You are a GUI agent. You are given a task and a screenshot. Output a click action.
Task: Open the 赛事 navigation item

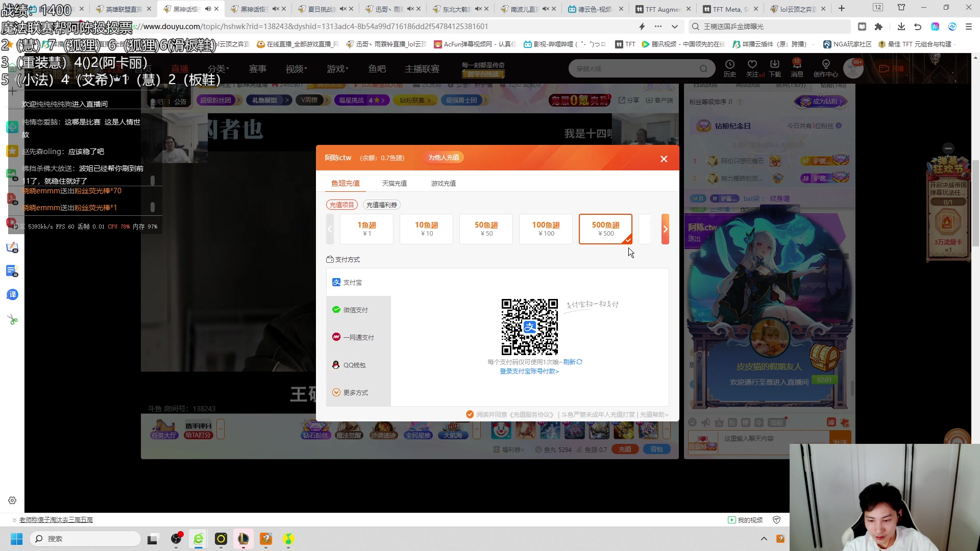click(257, 68)
